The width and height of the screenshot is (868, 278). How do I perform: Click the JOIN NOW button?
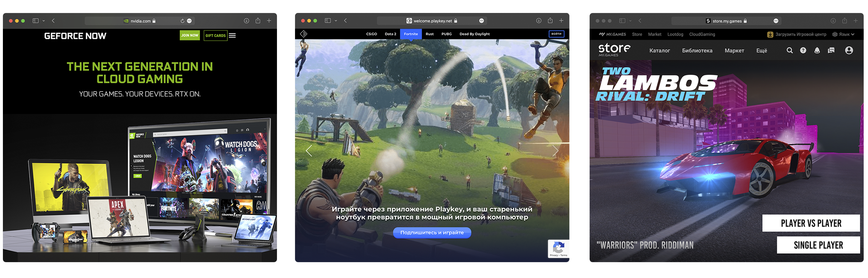pyautogui.click(x=190, y=35)
